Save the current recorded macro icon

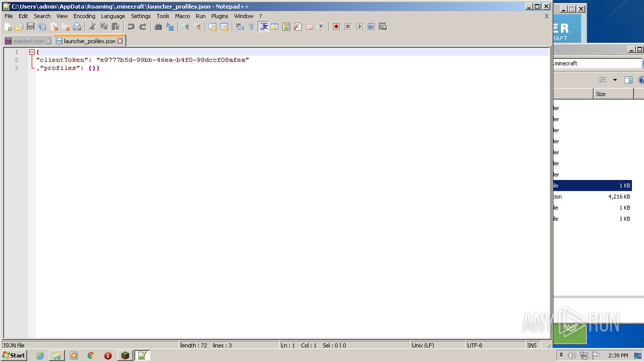pyautogui.click(x=382, y=27)
